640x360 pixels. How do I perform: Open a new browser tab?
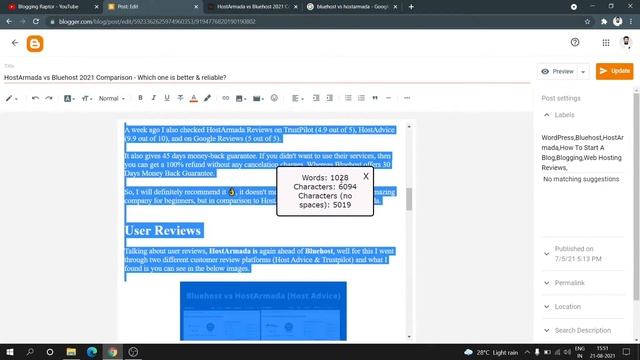(411, 7)
